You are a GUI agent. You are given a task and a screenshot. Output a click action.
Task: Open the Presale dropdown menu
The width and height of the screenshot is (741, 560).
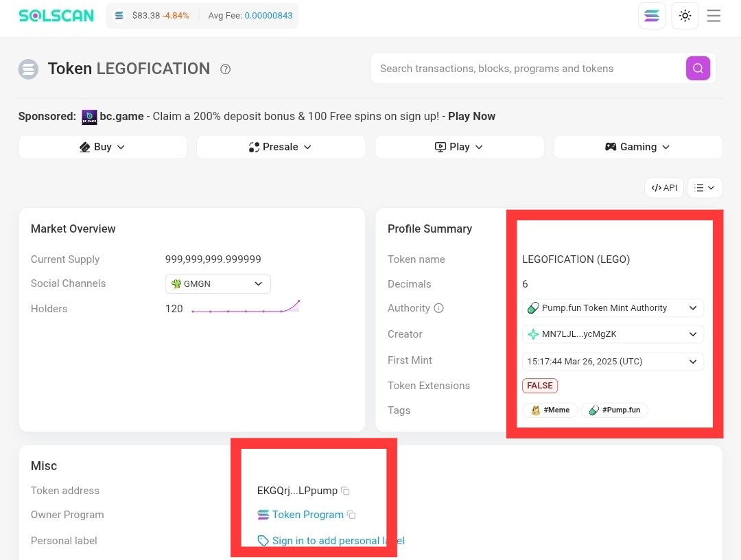(281, 147)
